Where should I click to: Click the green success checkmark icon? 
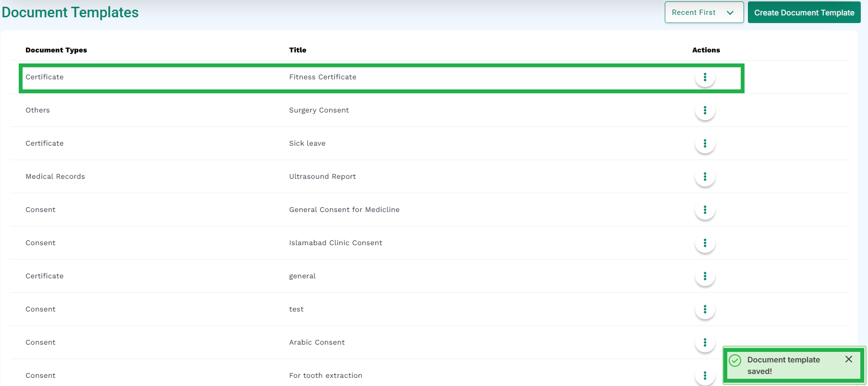click(735, 360)
